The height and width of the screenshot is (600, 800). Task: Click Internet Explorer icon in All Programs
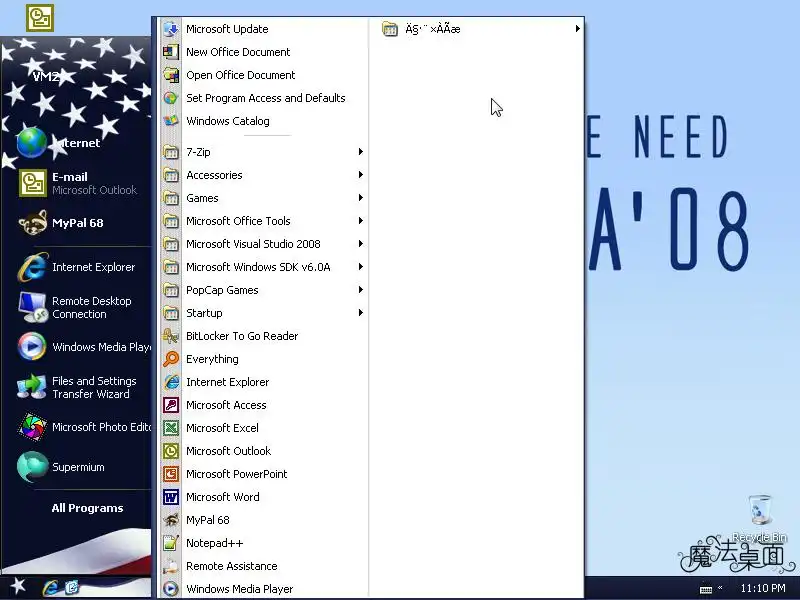click(x=171, y=382)
